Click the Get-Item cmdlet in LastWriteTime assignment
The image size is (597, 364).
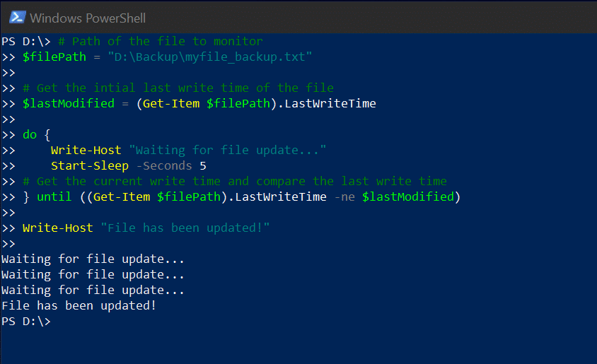(171, 103)
